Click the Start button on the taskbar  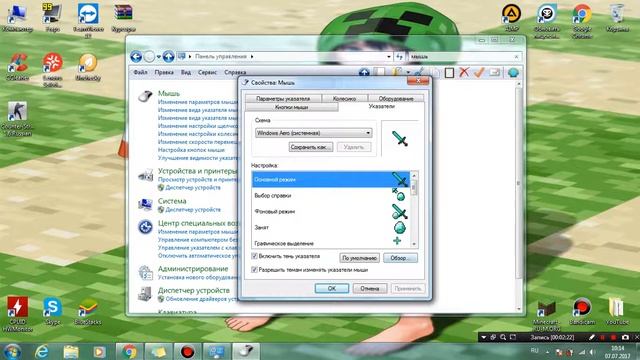pyautogui.click(x=12, y=351)
